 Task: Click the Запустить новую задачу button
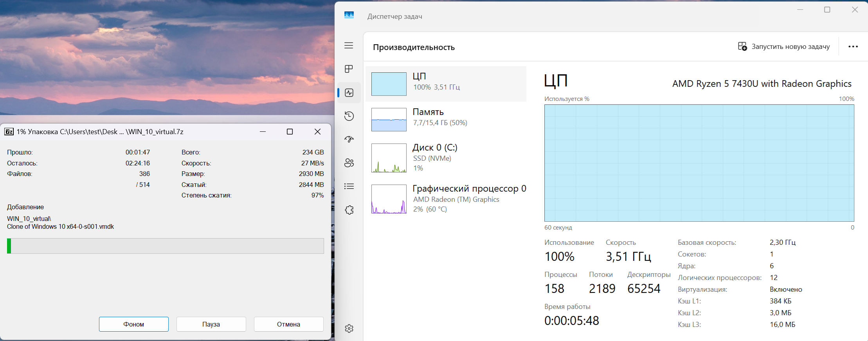tap(784, 47)
